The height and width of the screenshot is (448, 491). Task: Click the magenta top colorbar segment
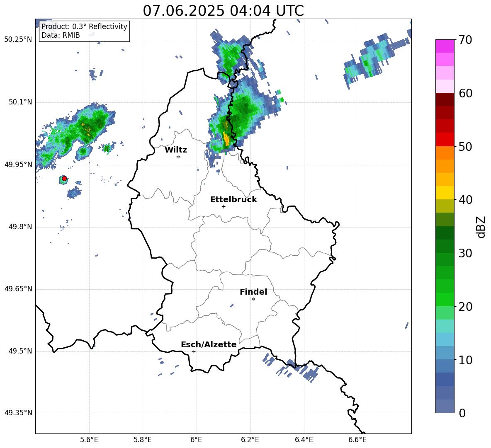coord(445,46)
